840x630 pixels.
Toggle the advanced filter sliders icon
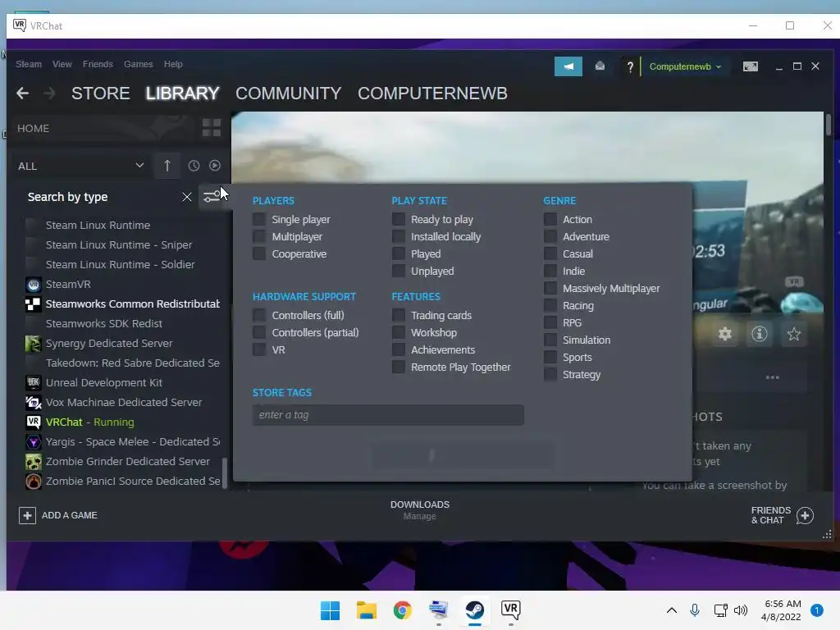(x=212, y=197)
